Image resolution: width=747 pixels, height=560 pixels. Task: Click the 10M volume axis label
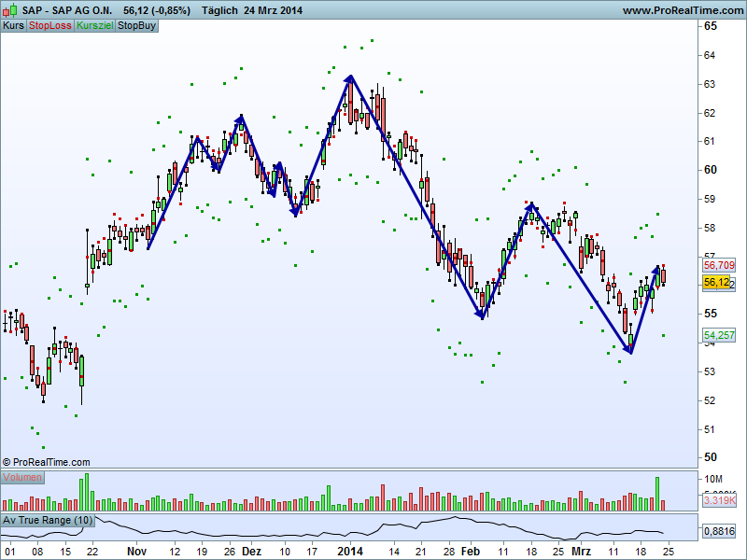(x=713, y=479)
